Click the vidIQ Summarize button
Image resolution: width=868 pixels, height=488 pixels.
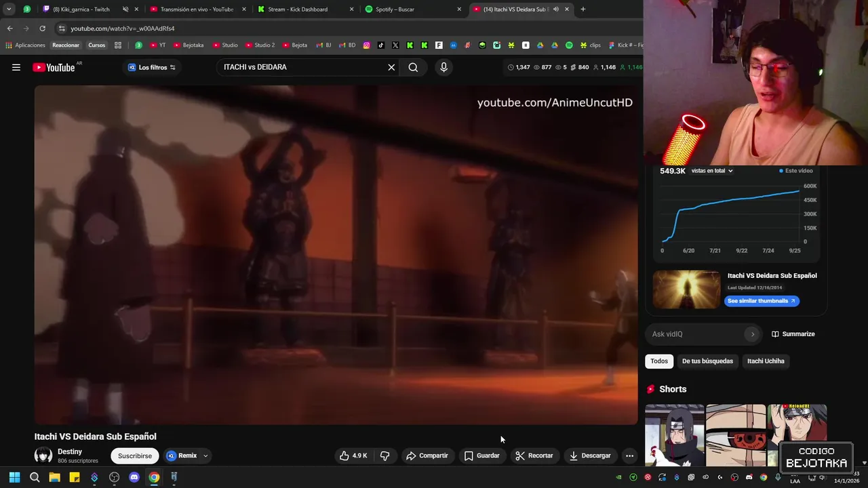pyautogui.click(x=793, y=334)
